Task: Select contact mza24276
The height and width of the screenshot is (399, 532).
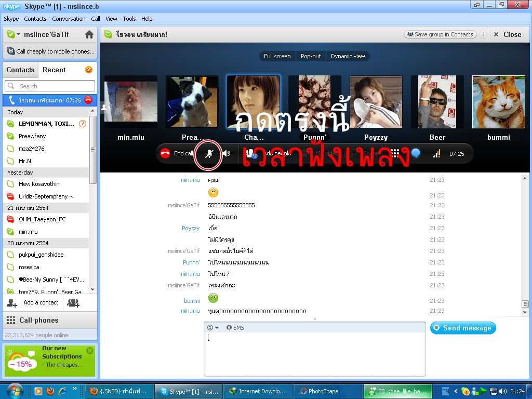Action: click(x=46, y=149)
